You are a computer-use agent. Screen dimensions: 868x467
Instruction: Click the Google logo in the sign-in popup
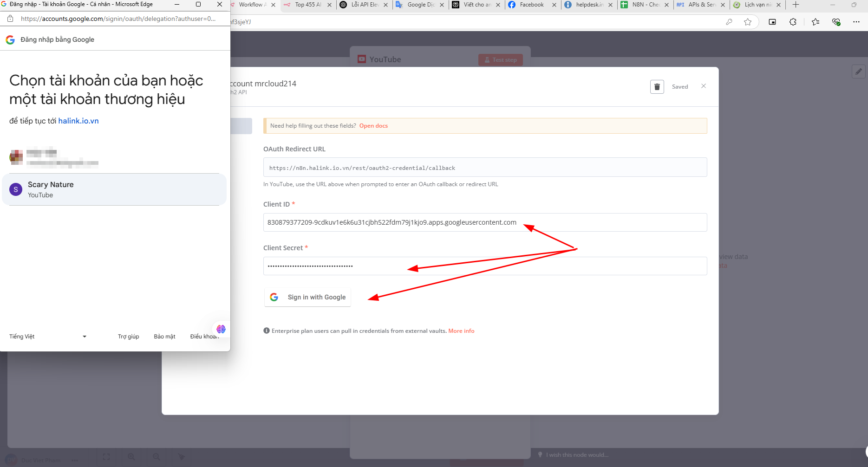point(10,39)
